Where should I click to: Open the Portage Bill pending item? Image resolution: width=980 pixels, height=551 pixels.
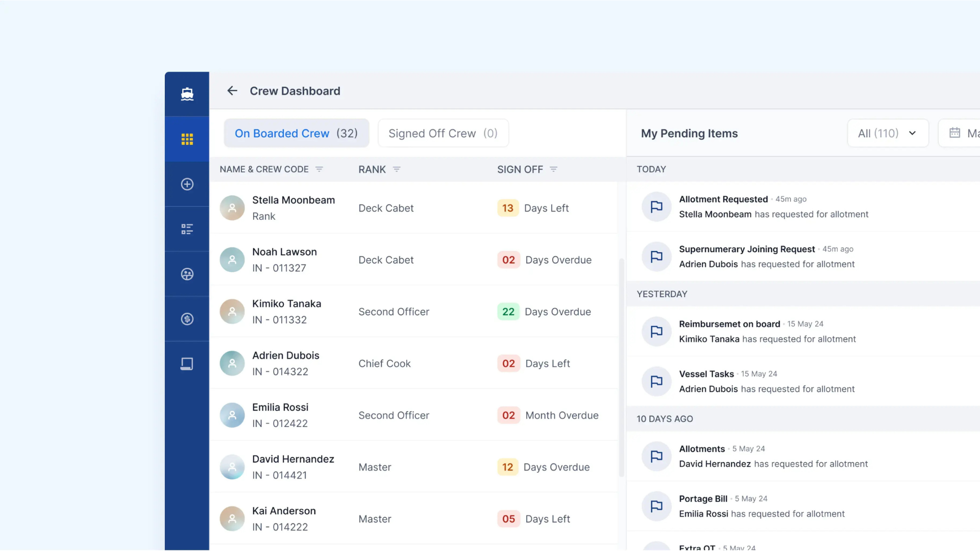(703, 499)
